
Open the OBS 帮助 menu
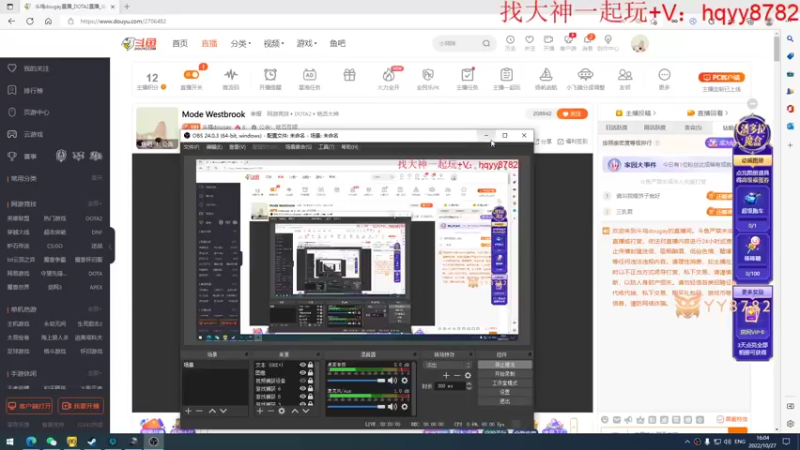click(349, 147)
